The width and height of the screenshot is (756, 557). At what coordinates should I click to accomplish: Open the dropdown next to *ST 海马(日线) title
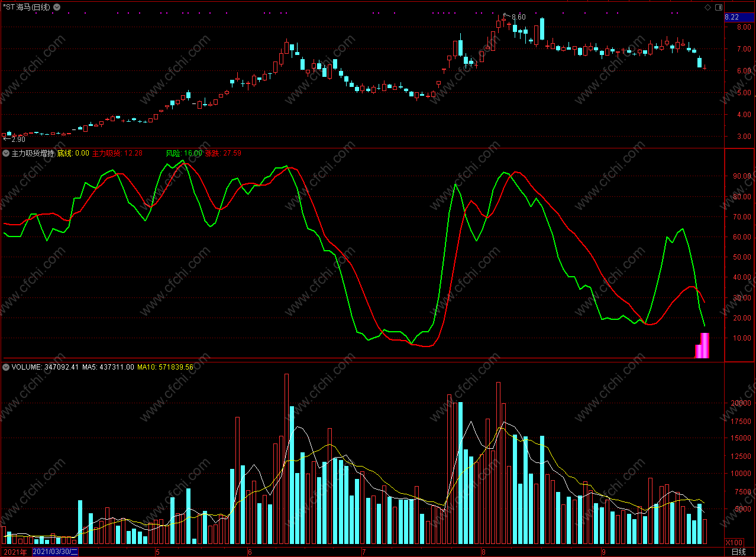click(x=56, y=7)
